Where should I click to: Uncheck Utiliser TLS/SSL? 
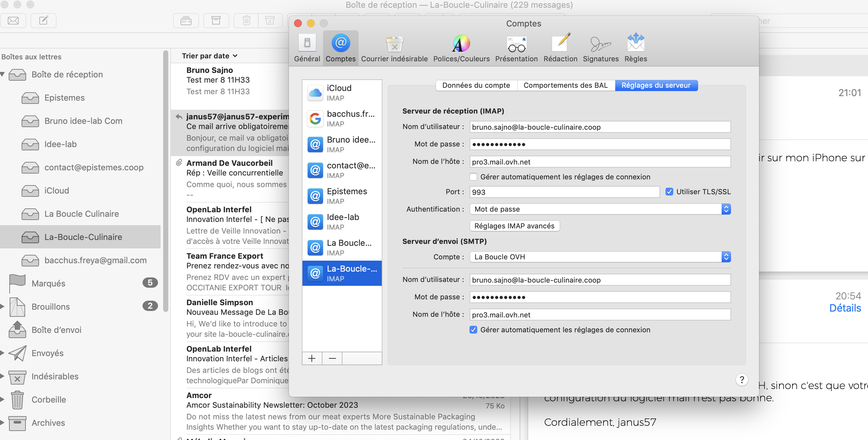point(669,192)
